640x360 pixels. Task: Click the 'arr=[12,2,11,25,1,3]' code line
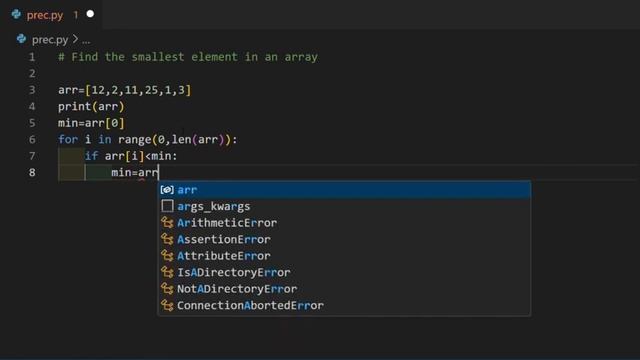(124, 90)
